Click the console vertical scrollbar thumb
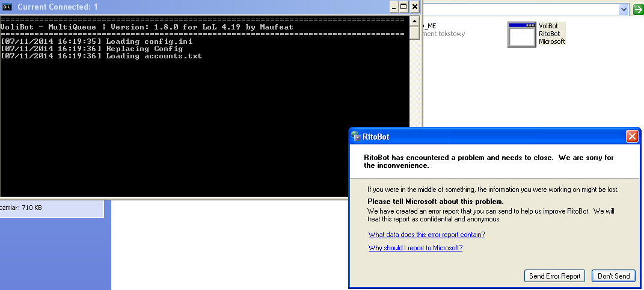This screenshot has width=644, height=290. [x=414, y=33]
